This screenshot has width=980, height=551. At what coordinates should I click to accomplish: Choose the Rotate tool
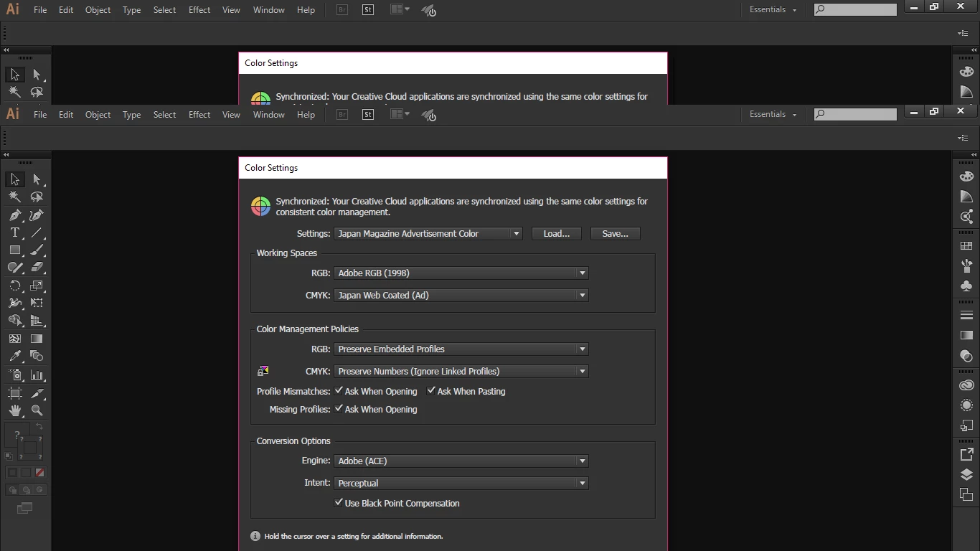tap(14, 285)
